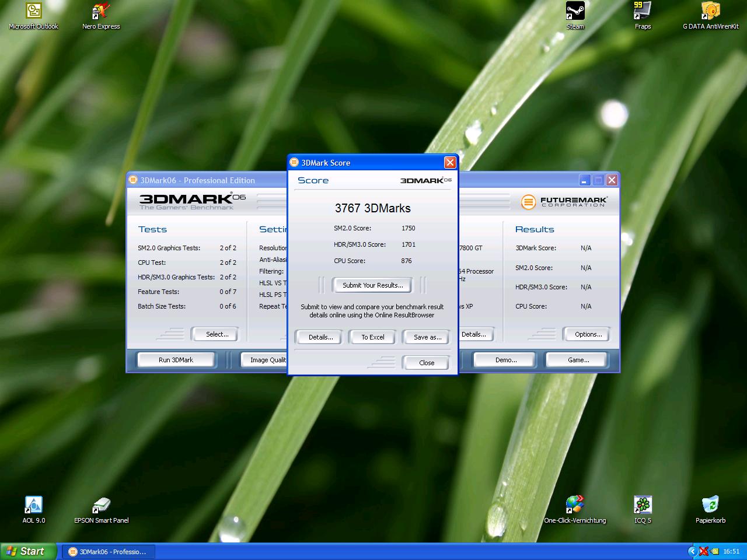
Task: Select the 3DMark06 taskbar button
Action: click(x=108, y=551)
